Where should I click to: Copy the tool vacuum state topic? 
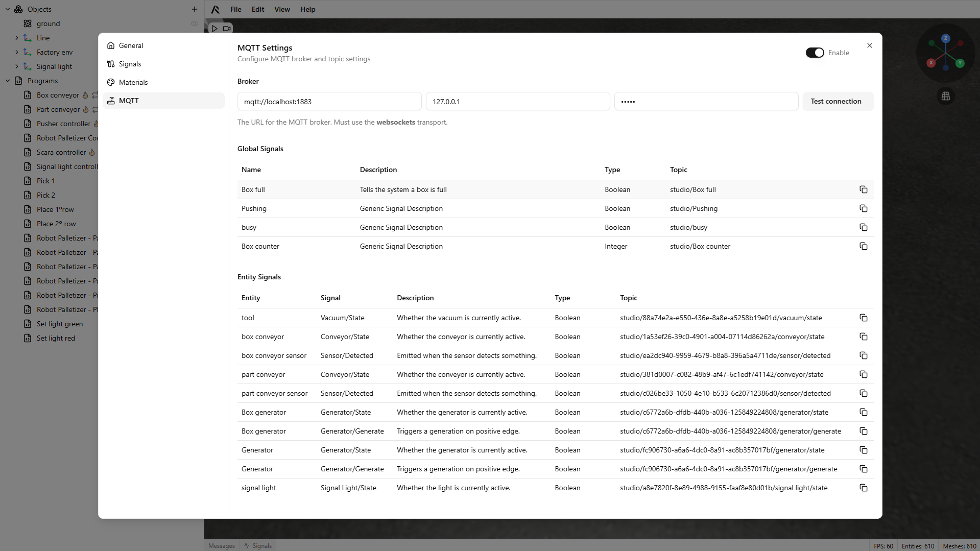tap(863, 318)
